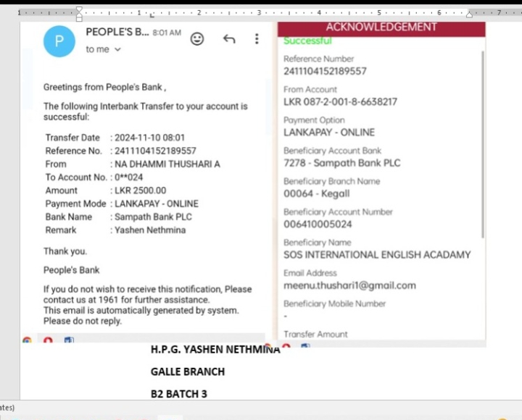Click Amount value LKR 2500.00
The height and width of the screenshot is (420, 522).
pos(140,190)
